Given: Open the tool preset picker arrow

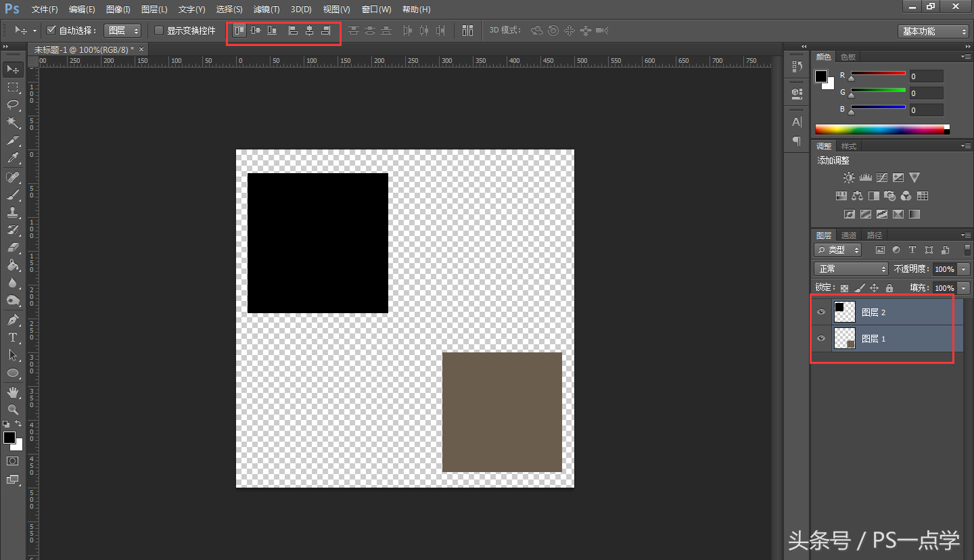Looking at the screenshot, I should (x=34, y=30).
